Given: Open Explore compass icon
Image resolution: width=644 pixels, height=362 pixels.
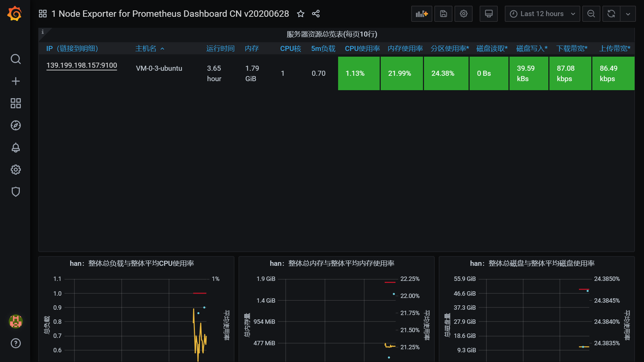Looking at the screenshot, I should click(15, 125).
